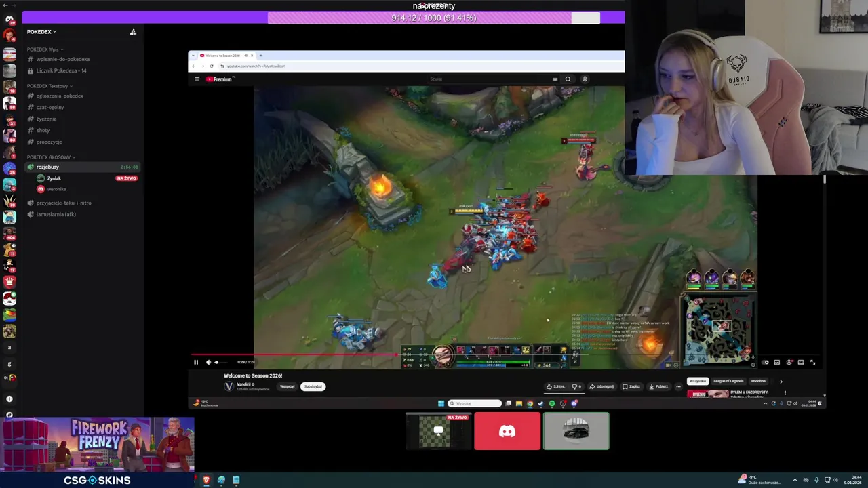Pause the YouTube video
This screenshot has width=868, height=488.
coord(196,362)
